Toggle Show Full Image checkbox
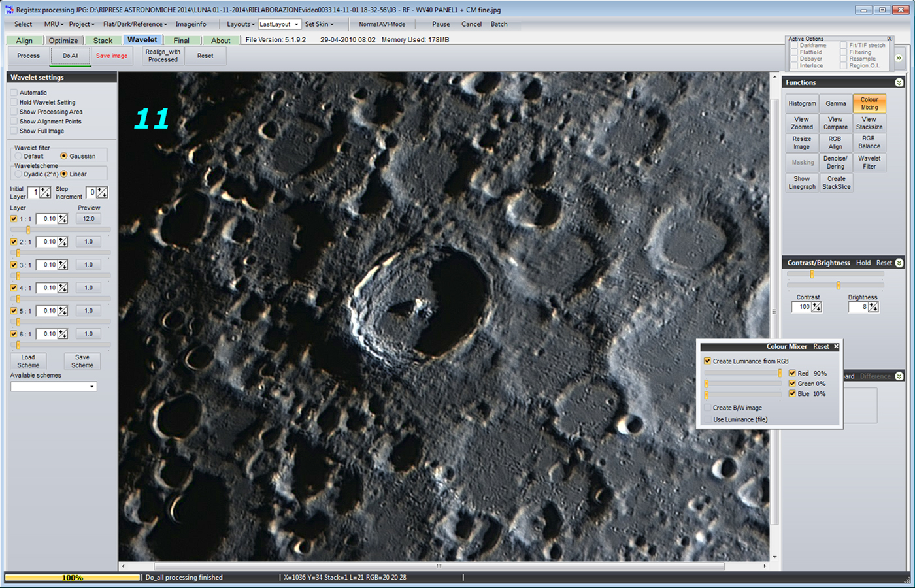This screenshot has width=915, height=588. 14,131
